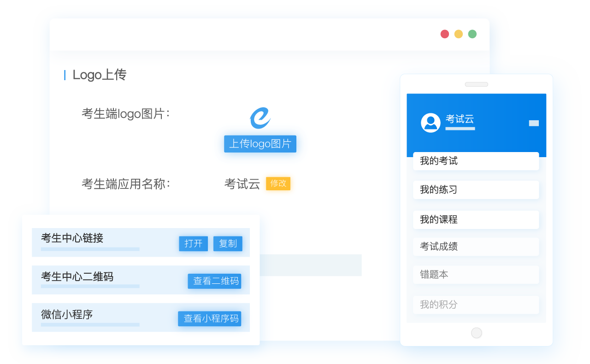Click the 上传logo图片 button
Screen dimensions: 590x364
260,144
